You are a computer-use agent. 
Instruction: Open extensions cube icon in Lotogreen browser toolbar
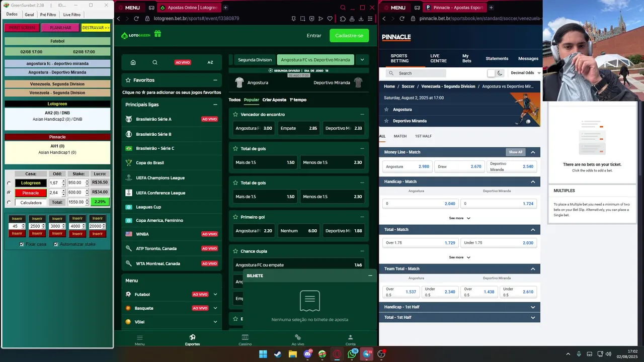pos(343,19)
